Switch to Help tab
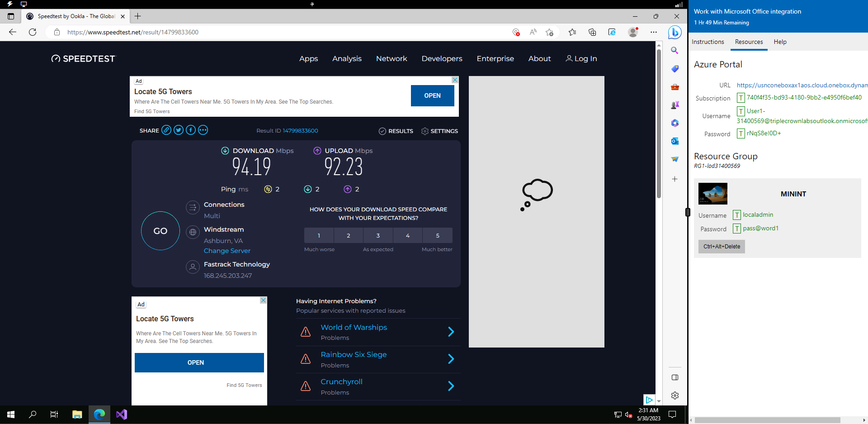 tap(780, 42)
